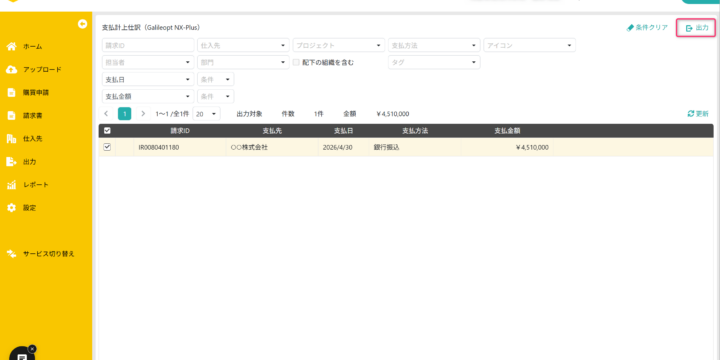Sort by 支払日 column header

(x=343, y=131)
